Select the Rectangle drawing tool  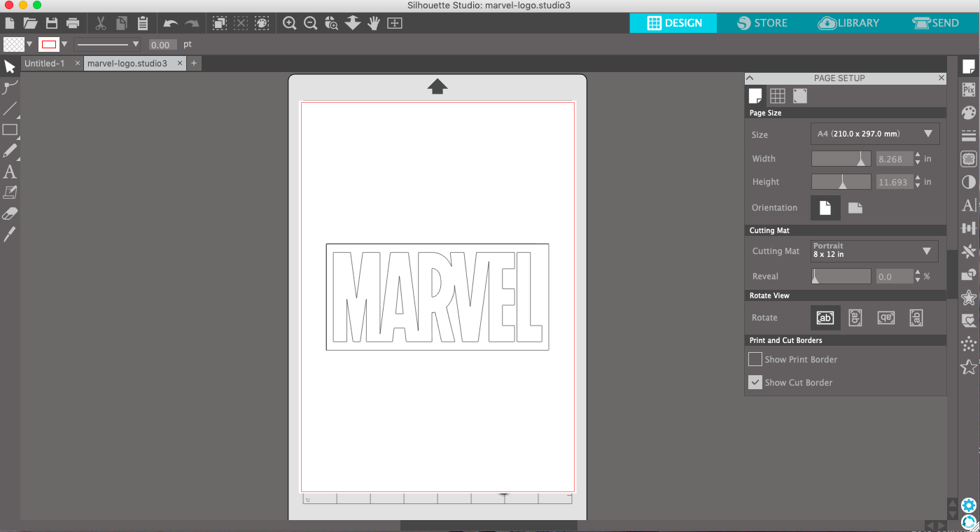point(10,129)
